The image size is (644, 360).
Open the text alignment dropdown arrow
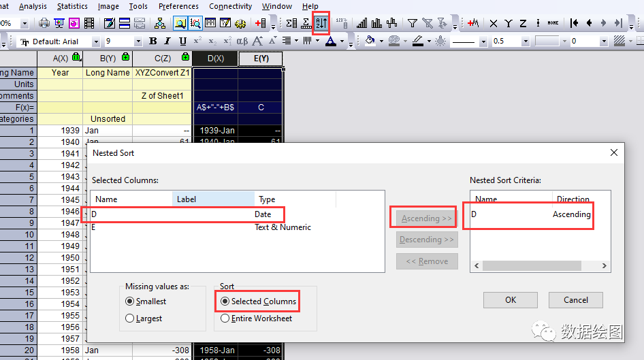pyautogui.click(x=296, y=42)
